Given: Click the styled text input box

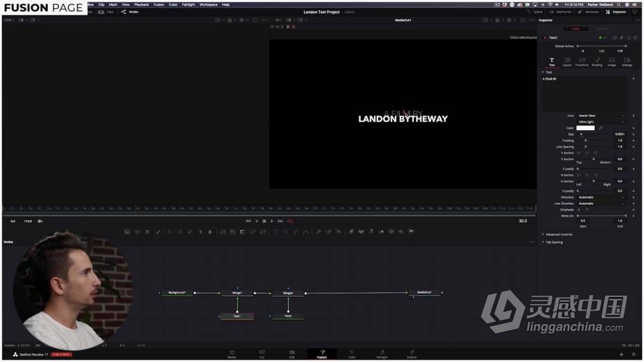Looking at the screenshot, I should pos(584,94).
